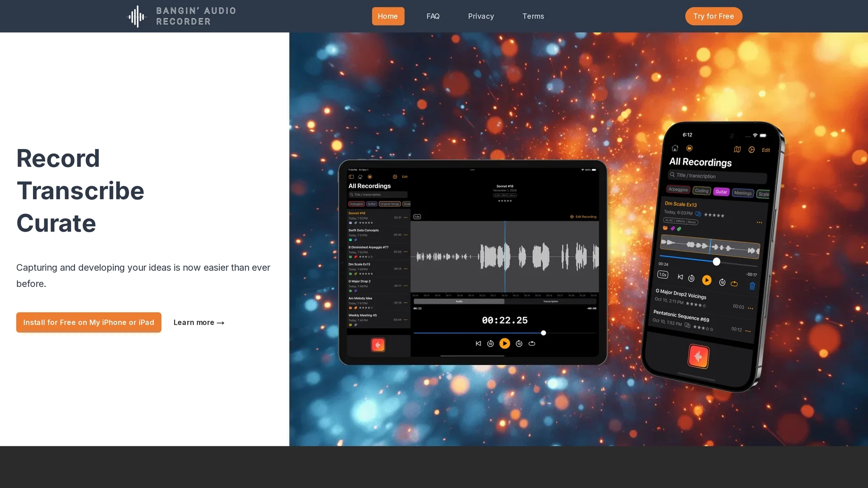Toggle the Original Songs tag on the iPad
Image resolution: width=868 pixels, height=488 pixels.
pos(390,204)
